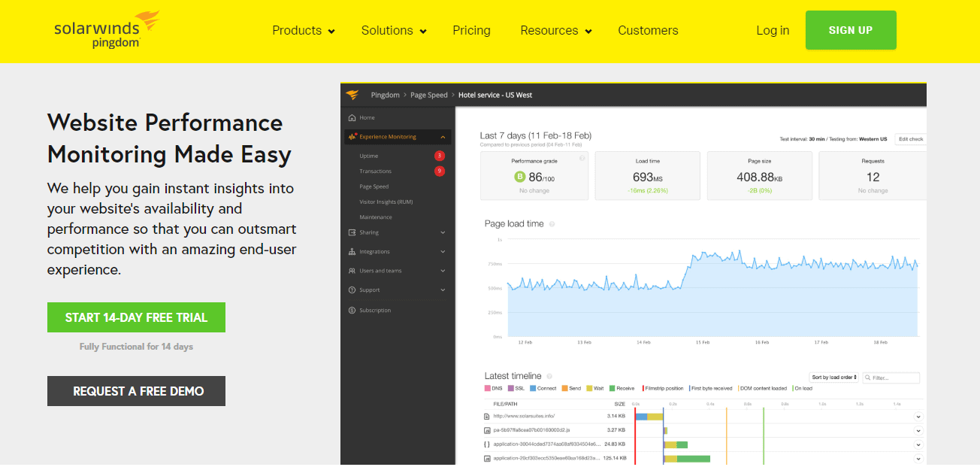Click the document icon for solarsuites.info row
This screenshot has width=980, height=467.
(486, 416)
